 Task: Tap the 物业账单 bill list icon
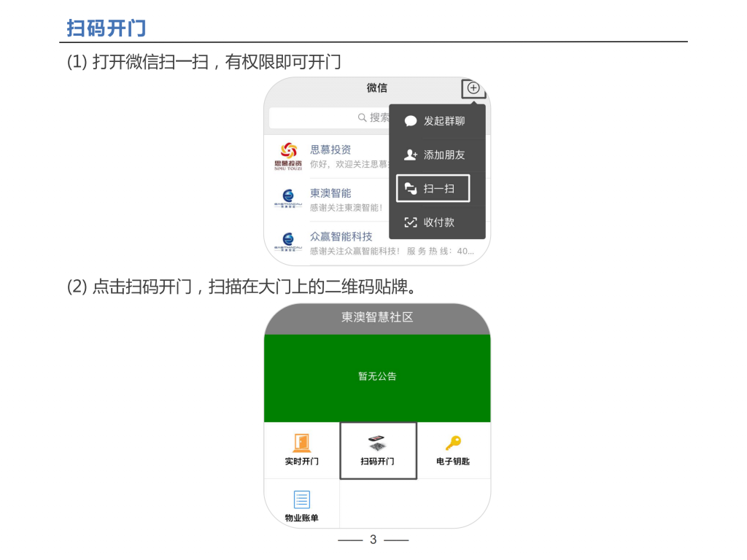pyautogui.click(x=301, y=499)
